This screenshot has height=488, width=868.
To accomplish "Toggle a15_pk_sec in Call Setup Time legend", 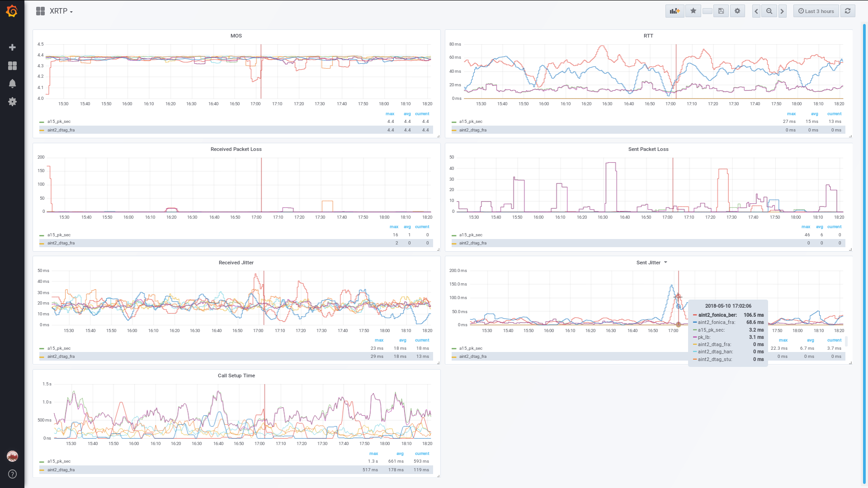I will pos(59,461).
